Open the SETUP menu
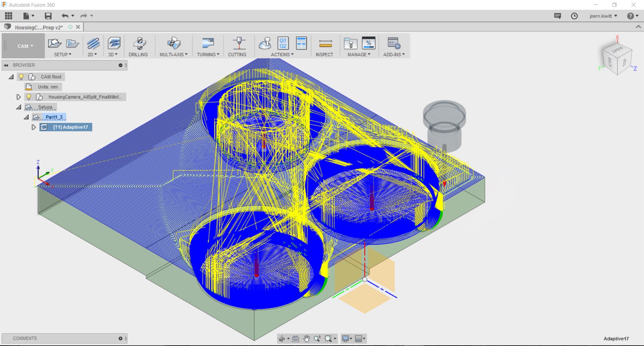 [x=63, y=54]
